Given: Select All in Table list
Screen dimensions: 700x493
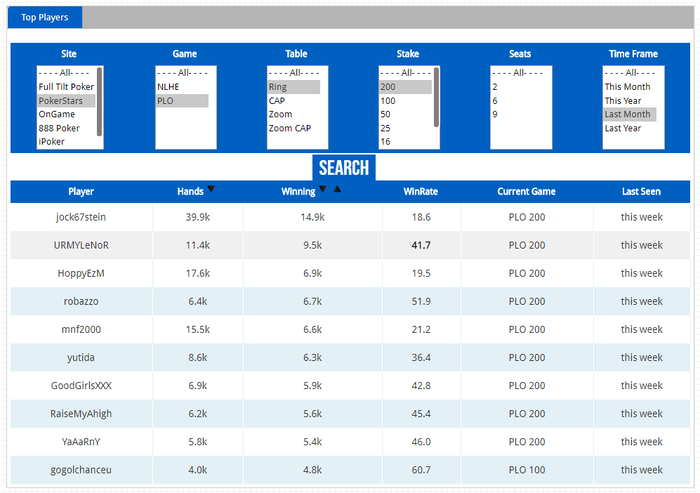Looking at the screenshot, I should pyautogui.click(x=294, y=73).
